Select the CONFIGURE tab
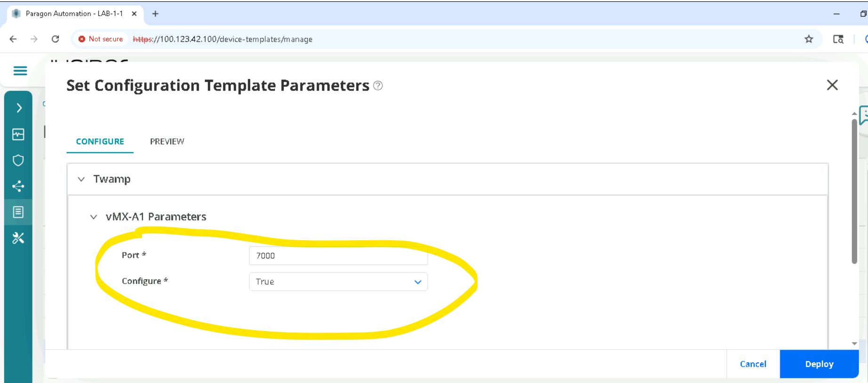The image size is (868, 383). (x=100, y=141)
